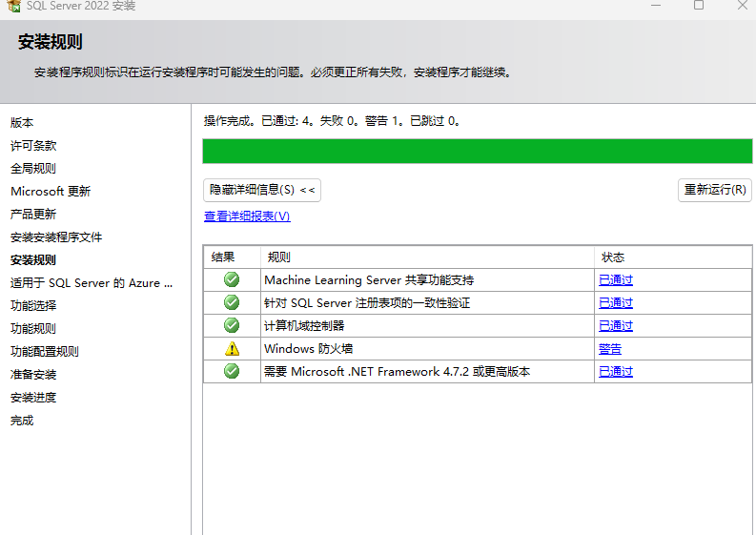756x535 pixels.
Task: Select 适用于 SQL Server 的 Azure step
Action: tap(92, 283)
